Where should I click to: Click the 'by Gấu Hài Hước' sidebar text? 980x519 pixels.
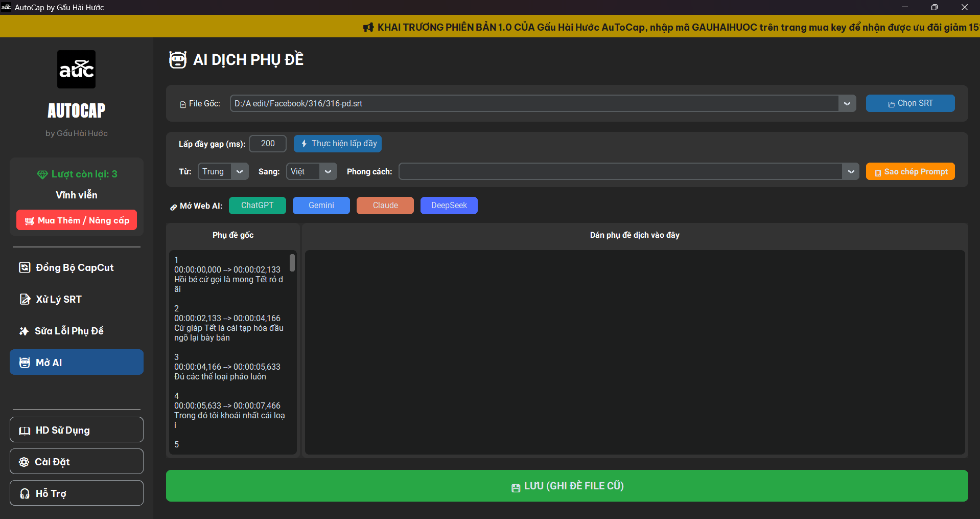77,133
